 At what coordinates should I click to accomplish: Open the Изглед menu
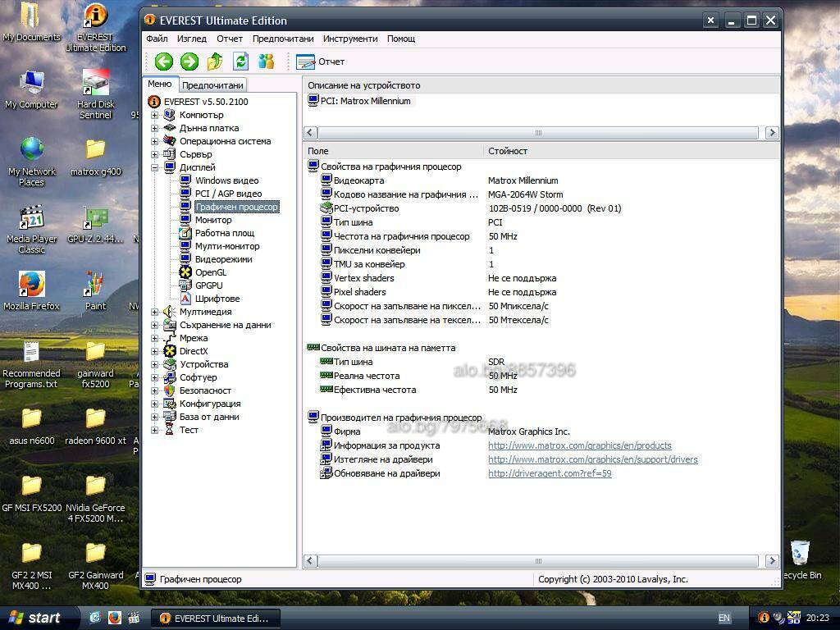point(192,39)
